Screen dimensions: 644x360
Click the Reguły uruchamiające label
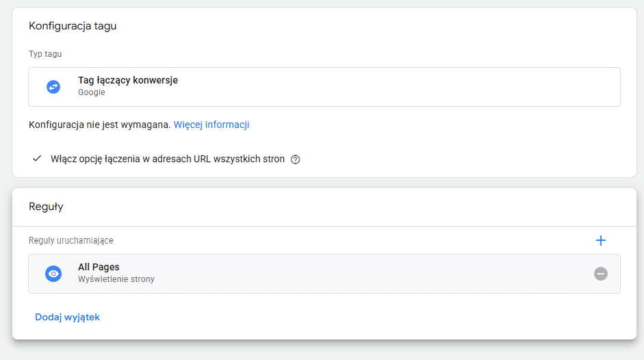click(70, 240)
